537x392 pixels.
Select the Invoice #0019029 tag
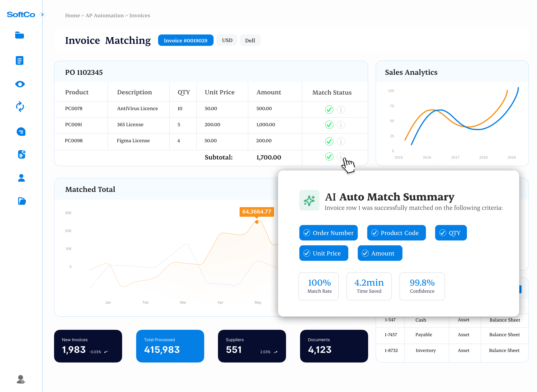click(186, 40)
